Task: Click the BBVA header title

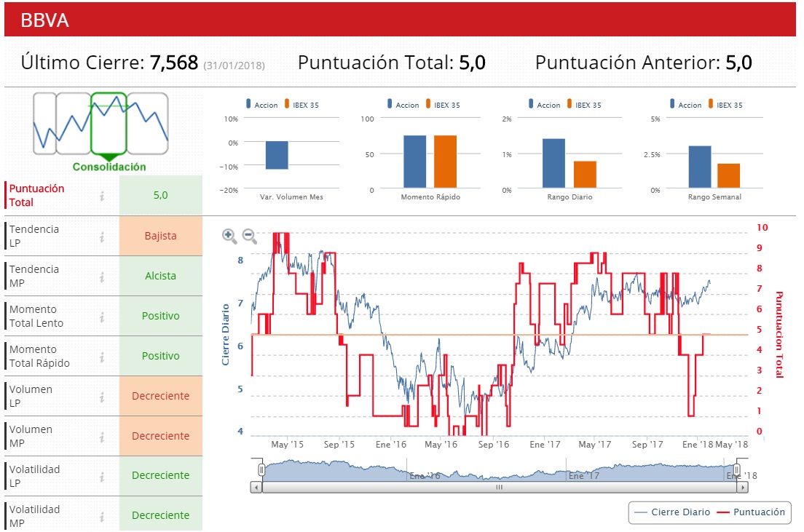Action: click(x=44, y=20)
